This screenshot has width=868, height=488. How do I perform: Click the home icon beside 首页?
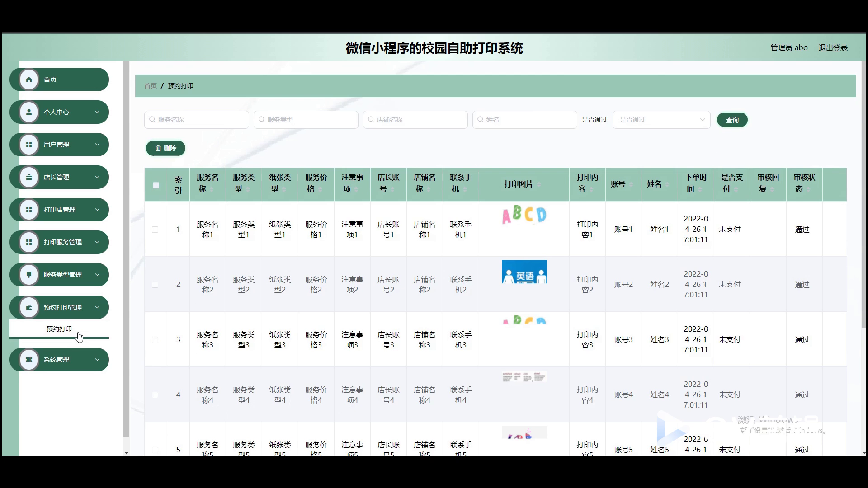[29, 80]
